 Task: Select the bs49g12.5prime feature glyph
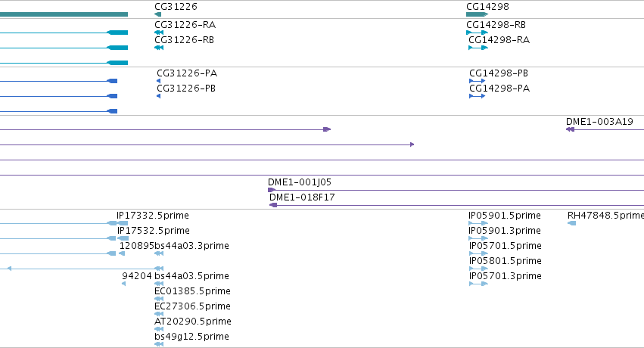point(159,344)
